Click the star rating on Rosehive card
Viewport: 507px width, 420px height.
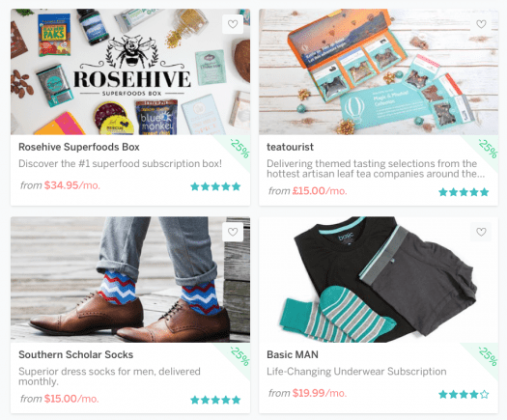(x=215, y=186)
